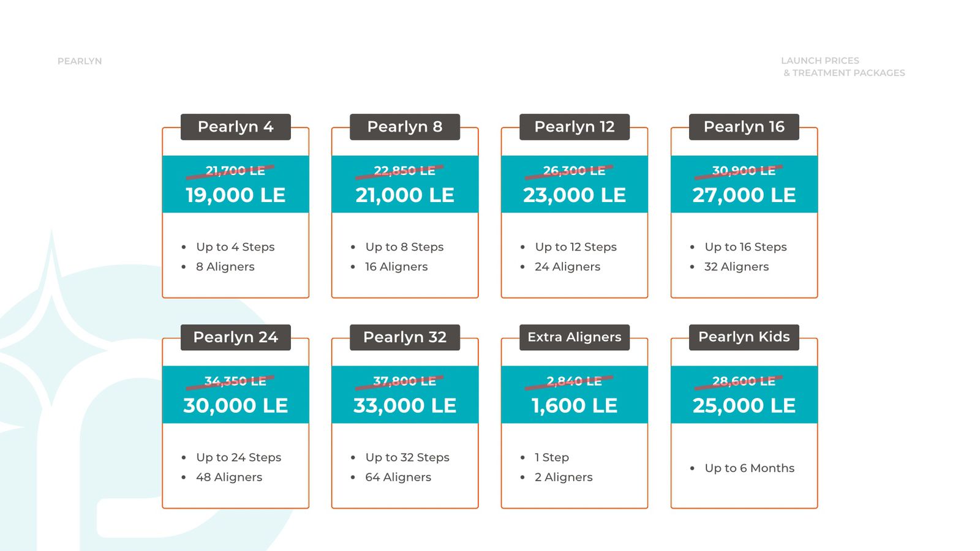Click the 21,000 LE price banner
Viewport: 980px width, 551px height.
pyautogui.click(x=404, y=195)
